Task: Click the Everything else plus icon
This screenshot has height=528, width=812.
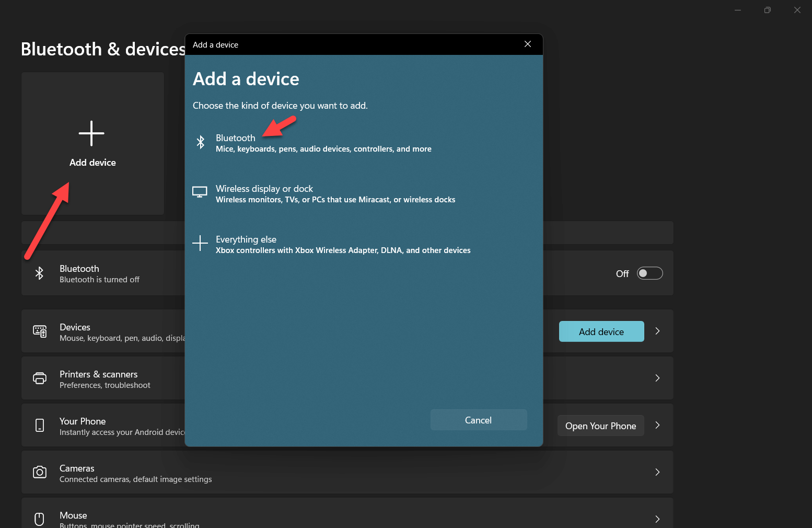Action: click(200, 243)
